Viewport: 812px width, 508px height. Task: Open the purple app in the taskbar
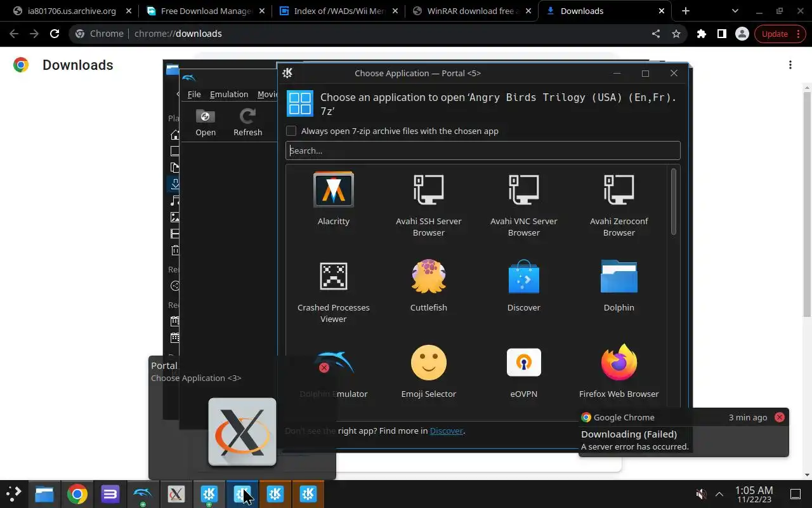[110, 494]
